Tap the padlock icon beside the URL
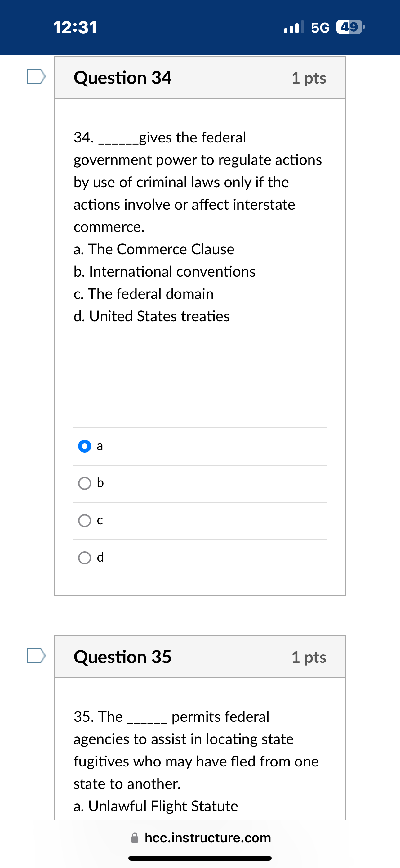The width and height of the screenshot is (400, 868). (135, 837)
